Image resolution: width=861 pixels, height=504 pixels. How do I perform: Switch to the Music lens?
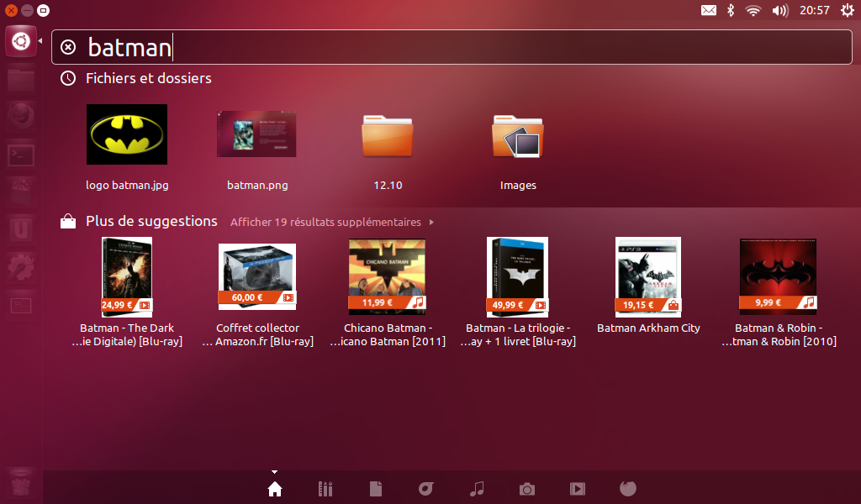coord(477,489)
